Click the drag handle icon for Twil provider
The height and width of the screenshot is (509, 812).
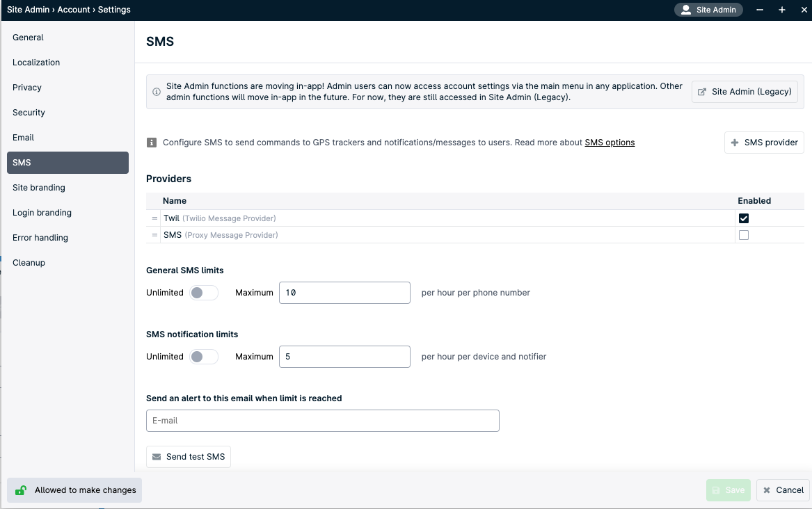[154, 218]
